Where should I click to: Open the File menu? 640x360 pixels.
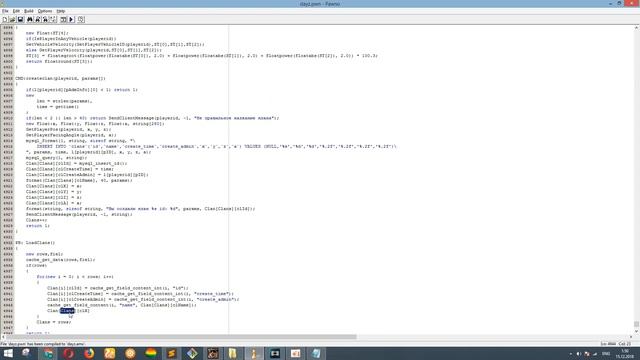click(5, 11)
